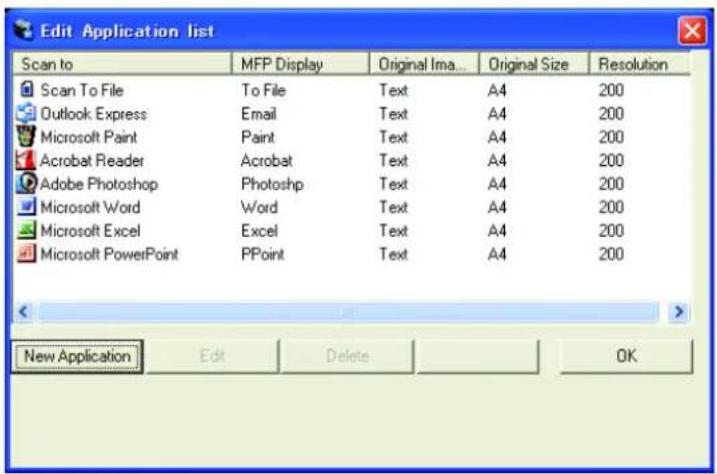Click the 'Word' MFP display cell
The image size is (717, 474).
(259, 208)
